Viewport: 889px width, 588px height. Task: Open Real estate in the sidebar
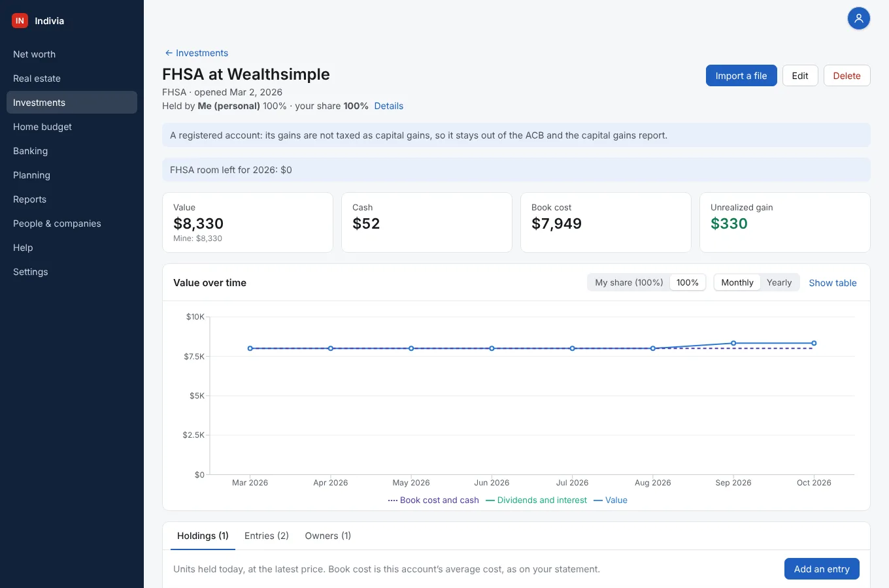(72, 78)
